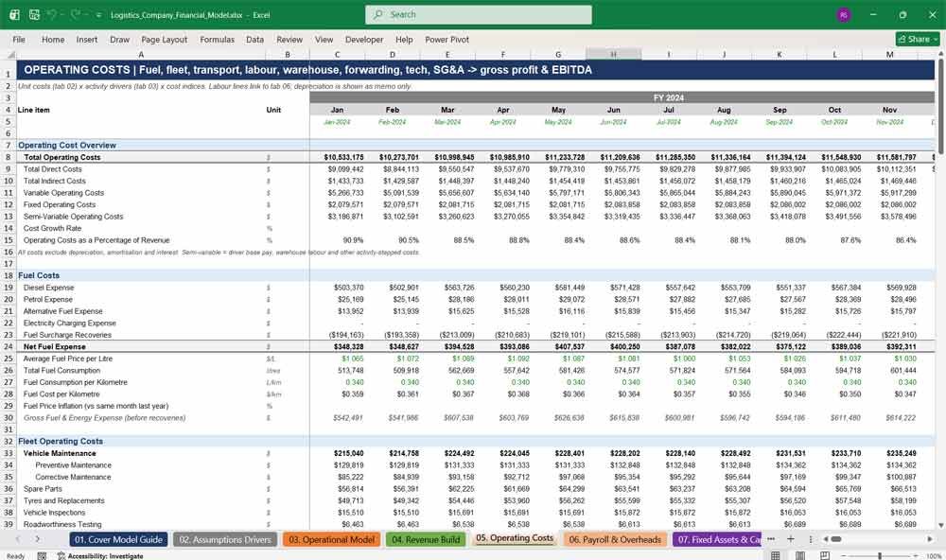
Task: Switch to Page Layout view icon
Action: coord(800,555)
